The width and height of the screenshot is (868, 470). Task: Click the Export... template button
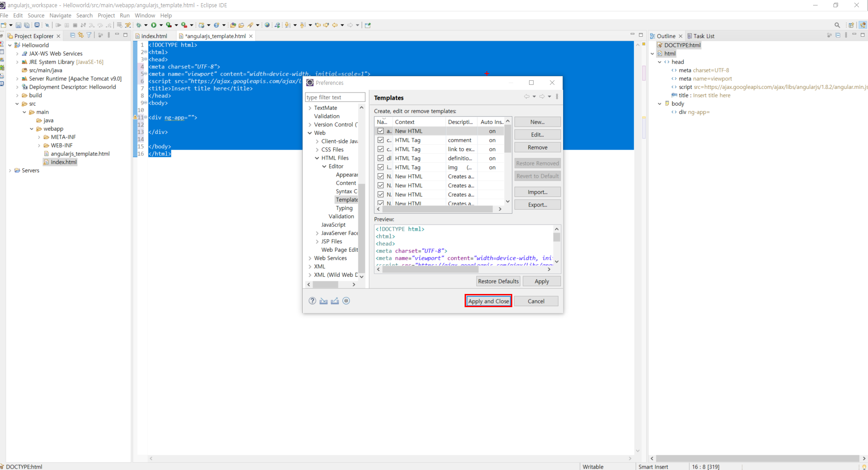[538, 205]
